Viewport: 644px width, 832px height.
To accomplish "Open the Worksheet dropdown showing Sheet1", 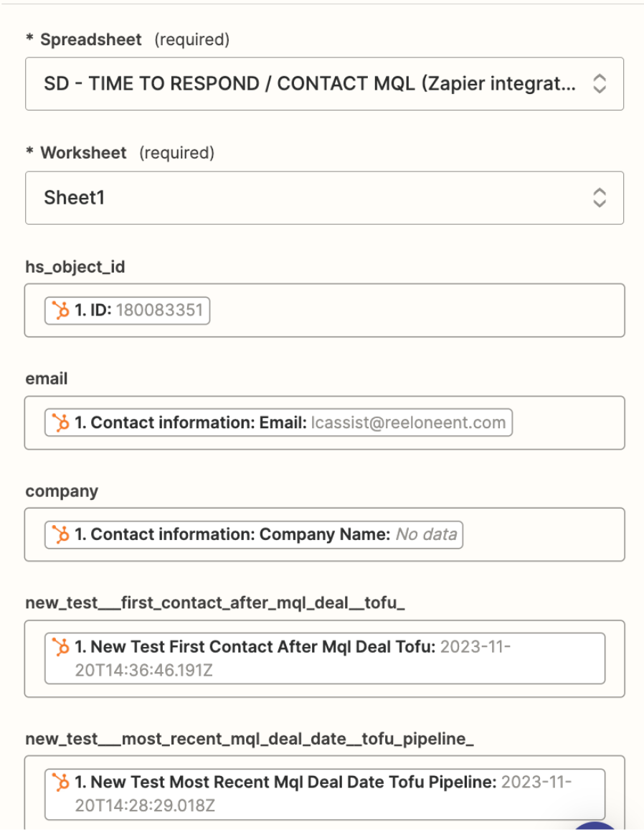I will (x=308, y=198).
